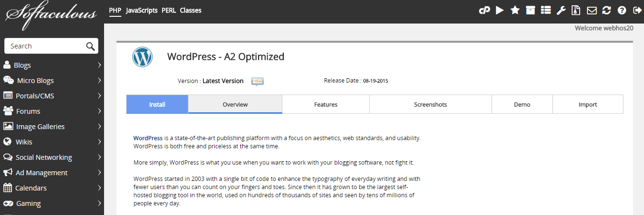Image resolution: width=644 pixels, height=215 pixels.
Task: Open the envelope email settings icon
Action: (x=592, y=10)
